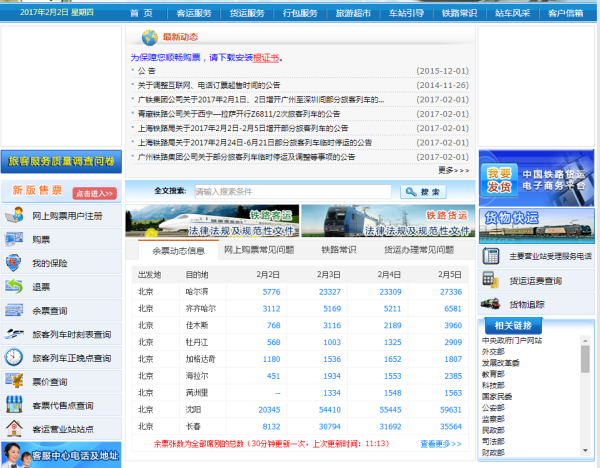Image resolution: width=600 pixels, height=468 pixels.
Task: Click the full-text search input field
Action: [292, 191]
